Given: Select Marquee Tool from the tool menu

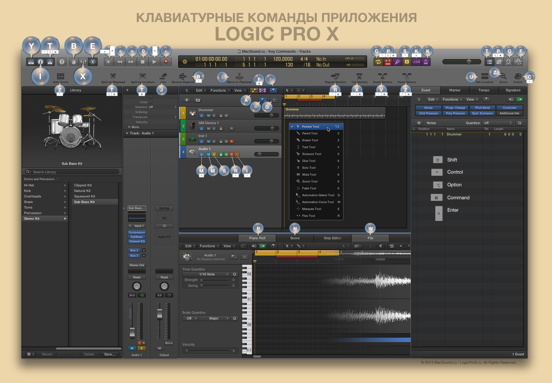Looking at the screenshot, I should tap(316, 209).
